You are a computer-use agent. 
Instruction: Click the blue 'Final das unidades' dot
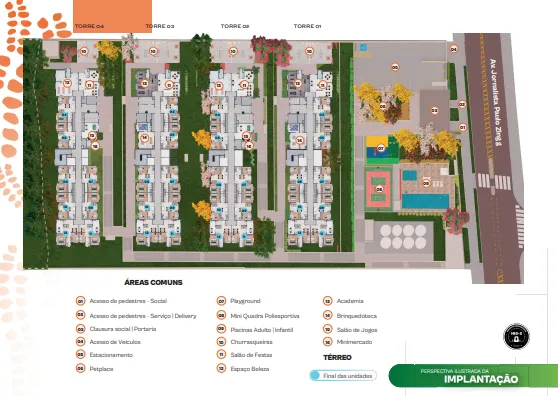pyautogui.click(x=315, y=375)
